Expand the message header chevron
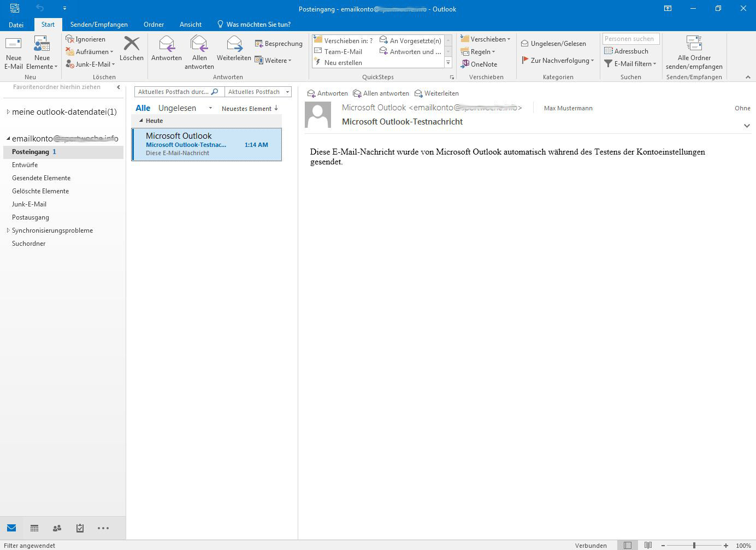This screenshot has height=550, width=756. [747, 126]
